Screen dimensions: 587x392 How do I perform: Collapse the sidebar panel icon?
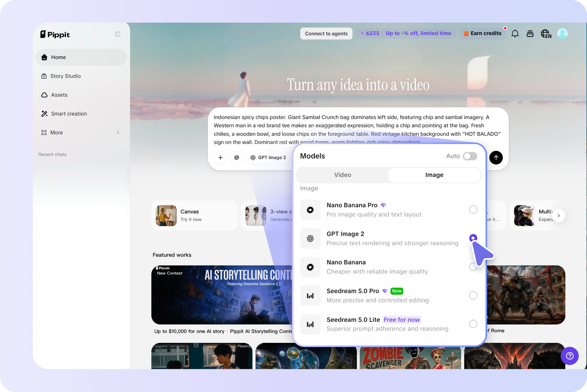pos(117,34)
